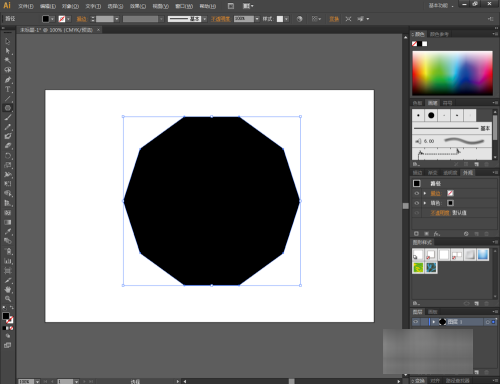Select the Type tool
The height and width of the screenshot is (384, 500).
click(x=8, y=89)
